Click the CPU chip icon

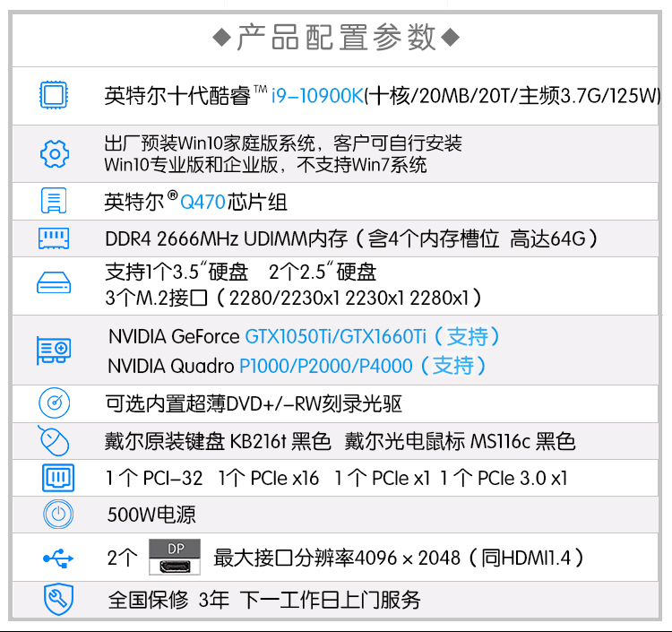pyautogui.click(x=54, y=95)
